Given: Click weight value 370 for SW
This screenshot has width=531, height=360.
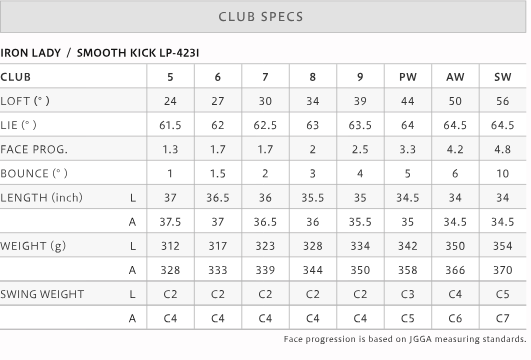Looking at the screenshot, I should pyautogui.click(x=503, y=270).
